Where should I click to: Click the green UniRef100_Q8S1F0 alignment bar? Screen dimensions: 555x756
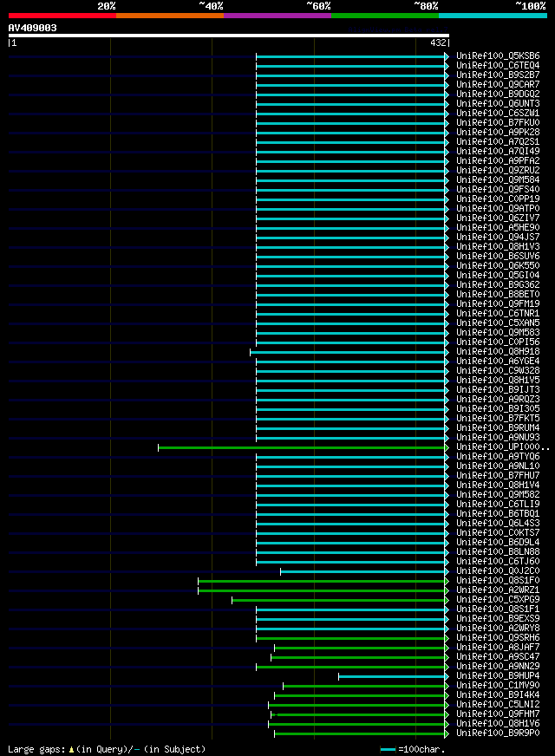click(x=322, y=582)
